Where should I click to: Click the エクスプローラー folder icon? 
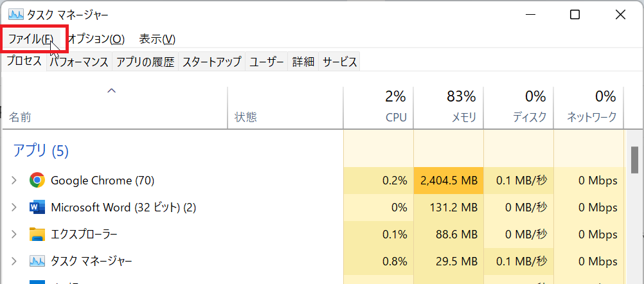point(37,234)
